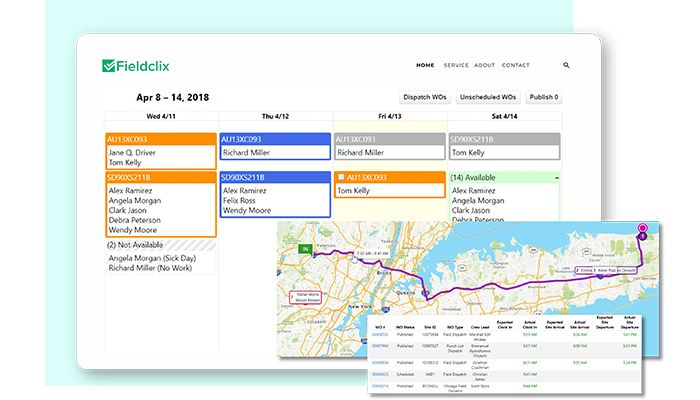
Task: Select the magenta destination pin on map
Action: tap(642, 230)
